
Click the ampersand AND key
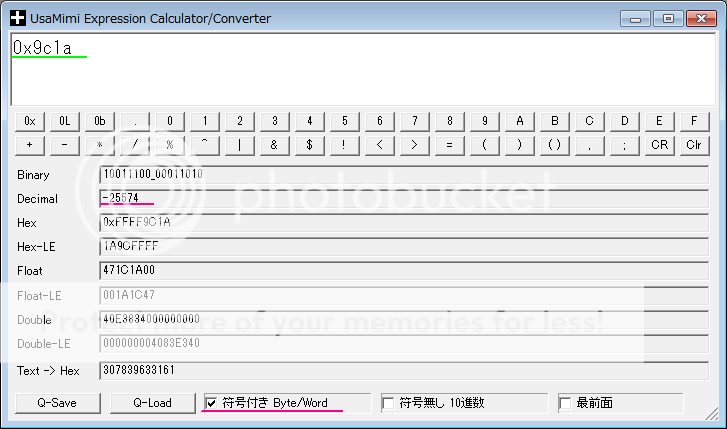(x=275, y=145)
